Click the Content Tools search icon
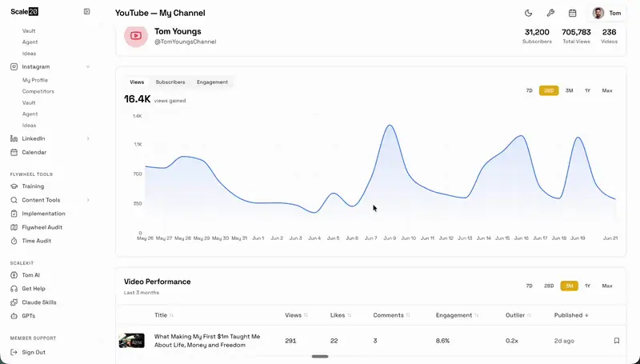This screenshot has height=364, width=640. click(x=14, y=200)
